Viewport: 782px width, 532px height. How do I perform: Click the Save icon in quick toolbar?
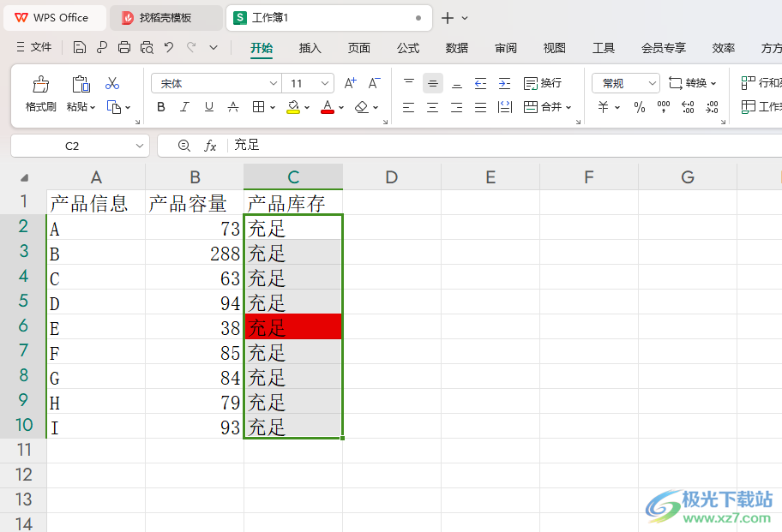point(79,47)
